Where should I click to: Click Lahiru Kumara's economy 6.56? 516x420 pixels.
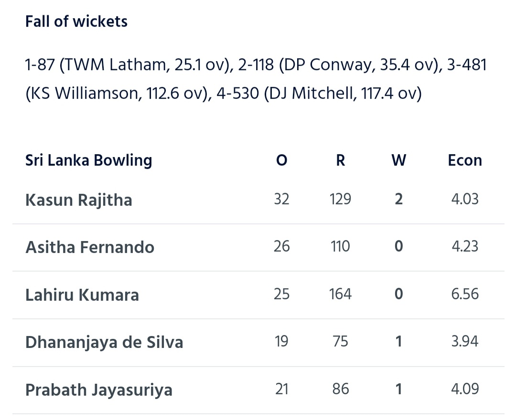click(465, 294)
